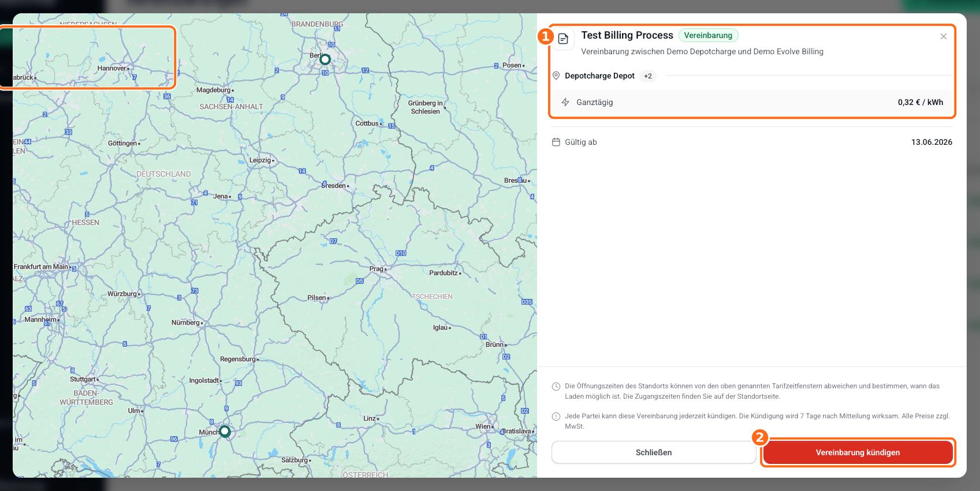Viewport: 980px width, 491px height.
Task: Click the Schließen button
Action: point(654,452)
